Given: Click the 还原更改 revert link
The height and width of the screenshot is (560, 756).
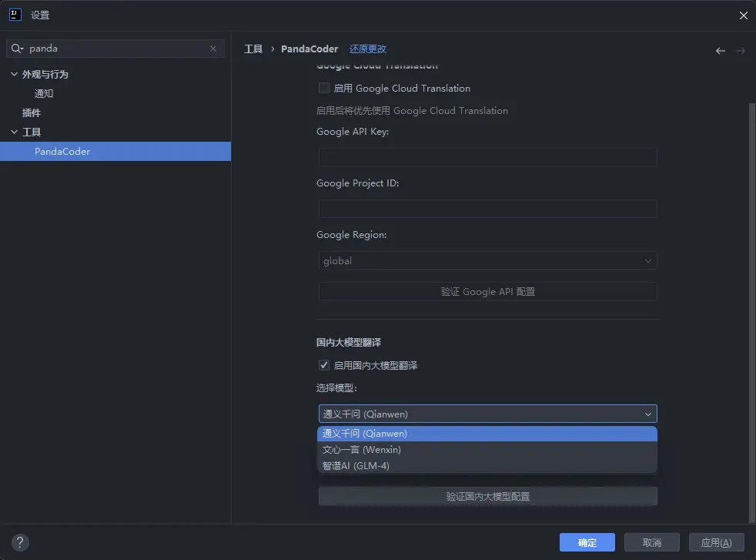Looking at the screenshot, I should pyautogui.click(x=367, y=49).
